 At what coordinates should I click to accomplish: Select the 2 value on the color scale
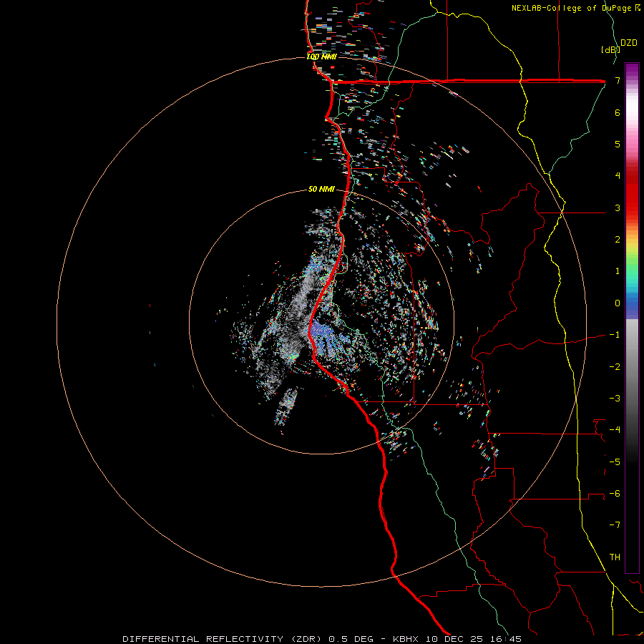(x=618, y=240)
